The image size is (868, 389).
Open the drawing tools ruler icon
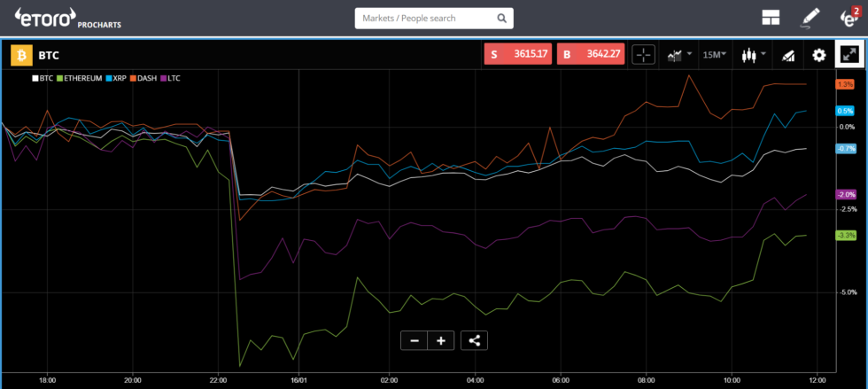coord(787,55)
